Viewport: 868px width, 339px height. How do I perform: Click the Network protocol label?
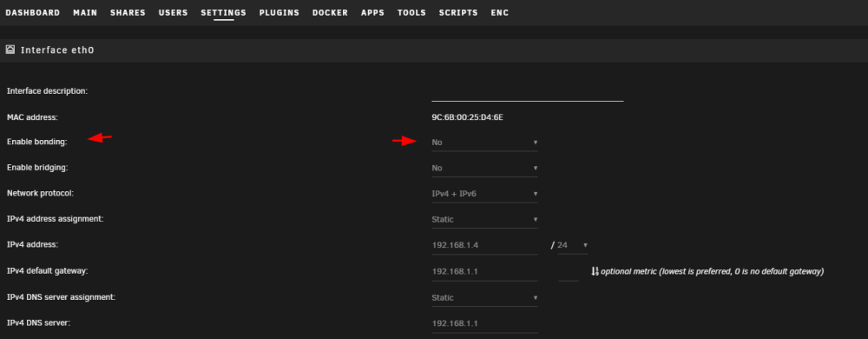(40, 193)
